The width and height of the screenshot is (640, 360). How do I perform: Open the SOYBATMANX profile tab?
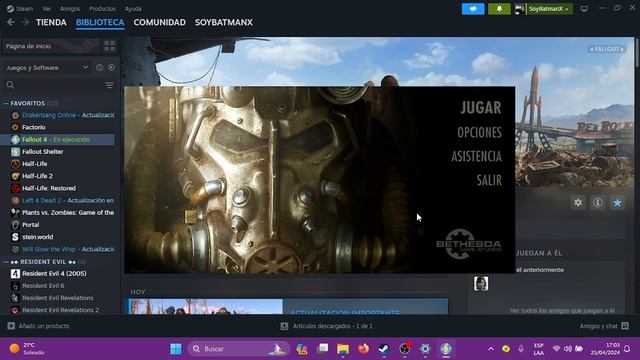(x=224, y=22)
